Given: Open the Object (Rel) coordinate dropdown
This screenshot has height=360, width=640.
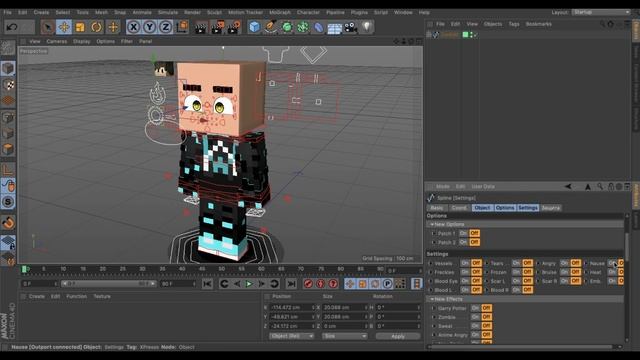Looking at the screenshot, I should pyautogui.click(x=291, y=336).
